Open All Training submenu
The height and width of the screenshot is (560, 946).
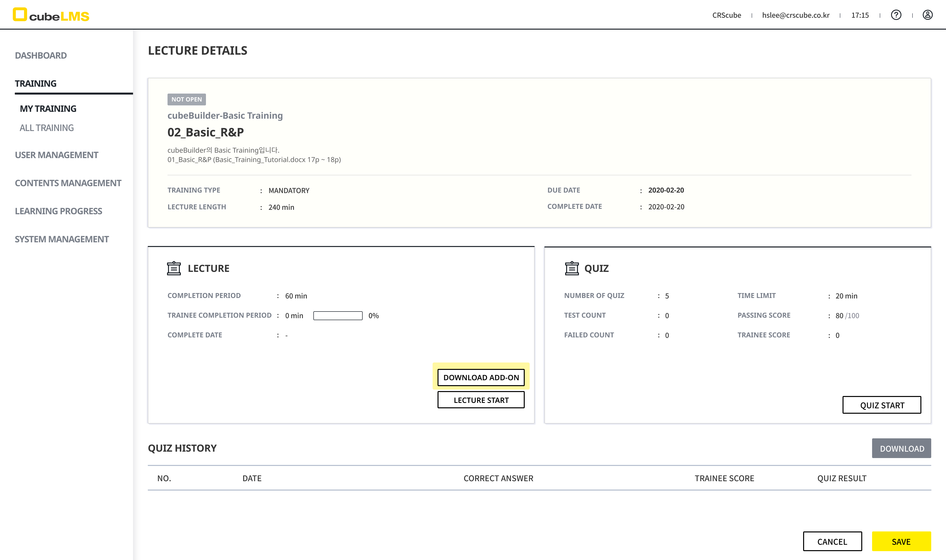tap(46, 128)
